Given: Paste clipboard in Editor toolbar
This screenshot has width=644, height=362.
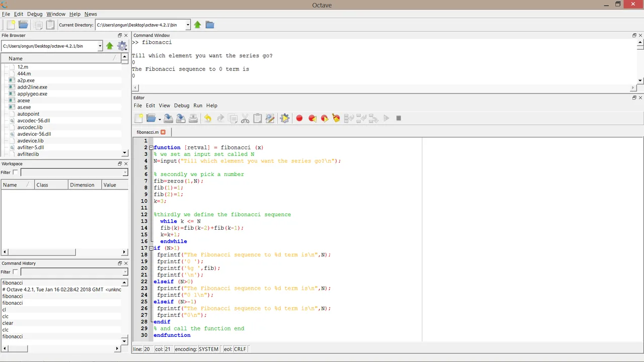Looking at the screenshot, I should point(258,118).
